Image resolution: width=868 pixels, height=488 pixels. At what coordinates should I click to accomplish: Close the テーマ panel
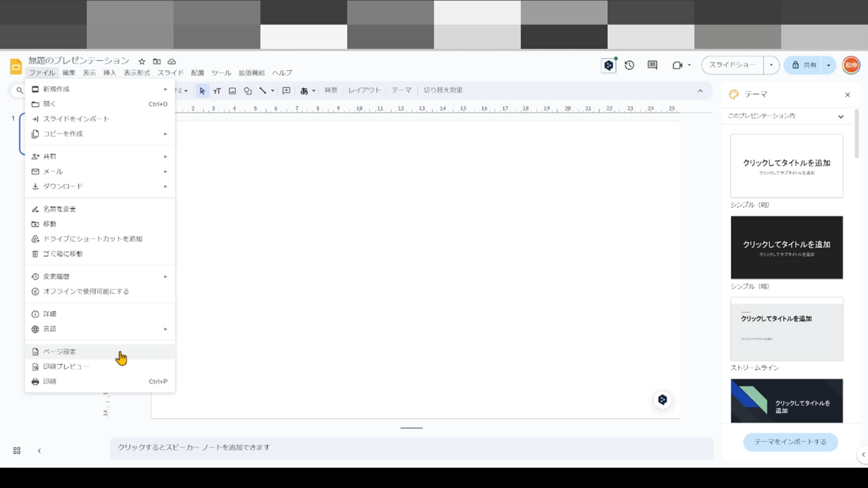pyautogui.click(x=847, y=95)
